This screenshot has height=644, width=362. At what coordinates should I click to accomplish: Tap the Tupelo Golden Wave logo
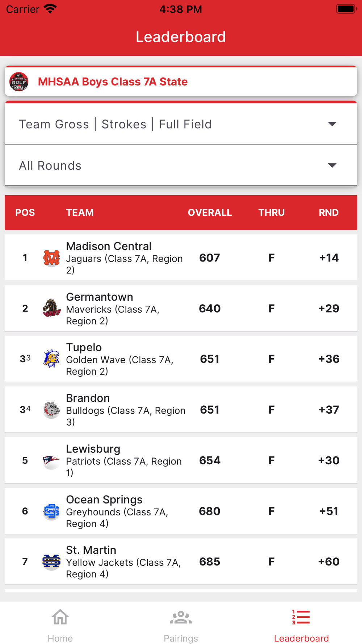[x=51, y=359]
